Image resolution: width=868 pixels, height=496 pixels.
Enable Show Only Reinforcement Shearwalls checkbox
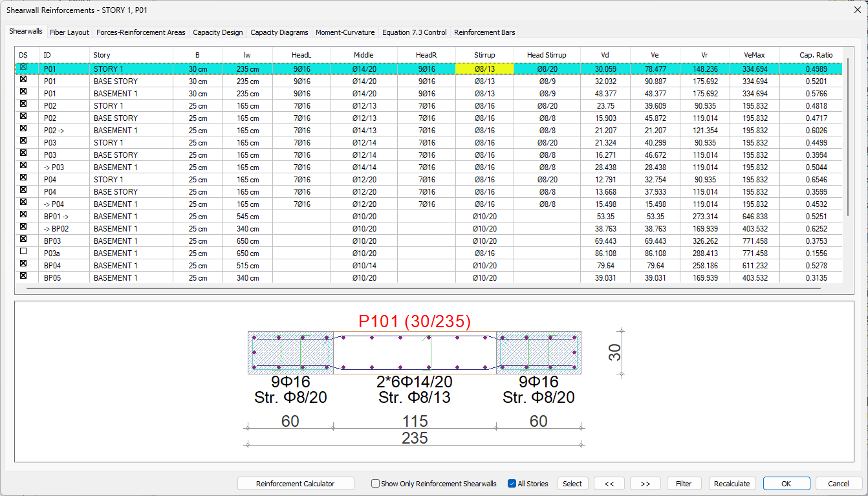tap(376, 484)
